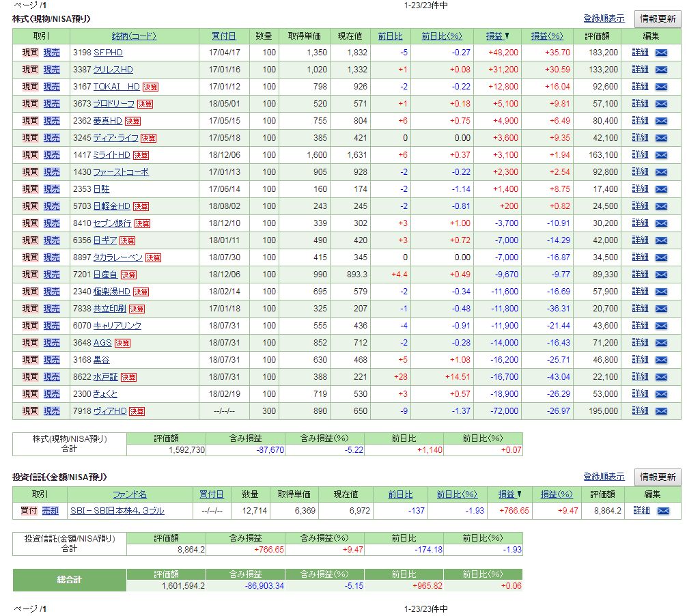Click the 決算 badge beside 水戸証
The image size is (687, 616).
coord(128,378)
